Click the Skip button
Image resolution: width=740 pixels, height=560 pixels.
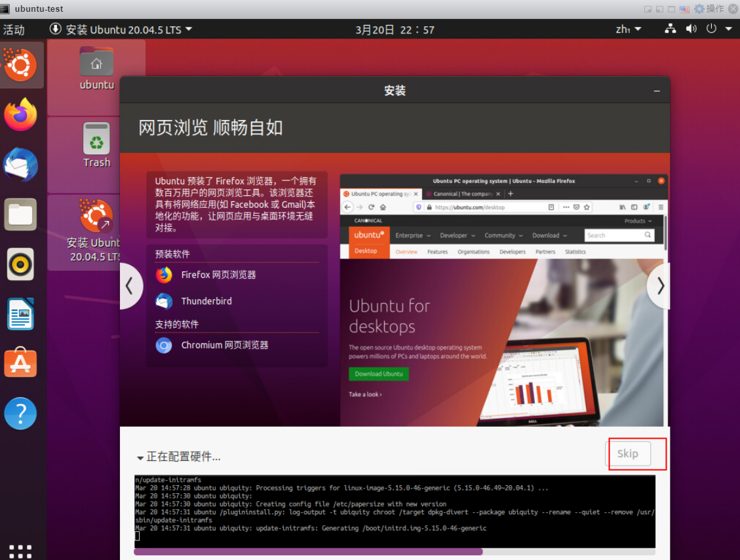(628, 454)
